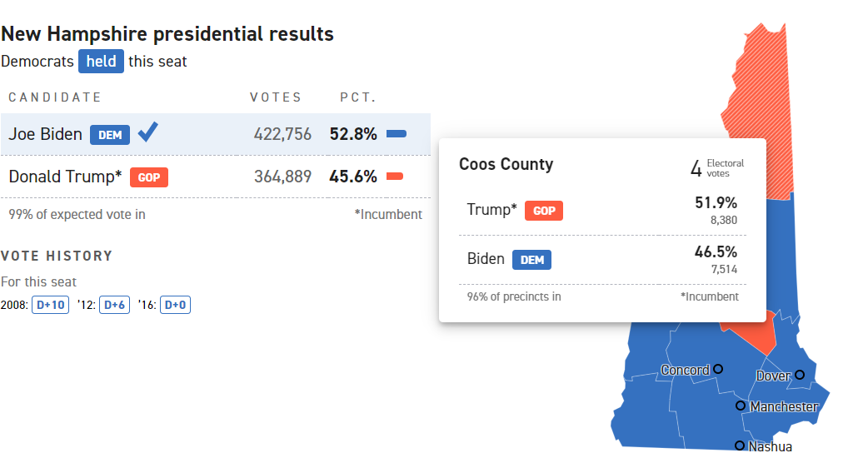Select the Joe Biden candidate row
The height and width of the screenshot is (468, 868).
215,134
